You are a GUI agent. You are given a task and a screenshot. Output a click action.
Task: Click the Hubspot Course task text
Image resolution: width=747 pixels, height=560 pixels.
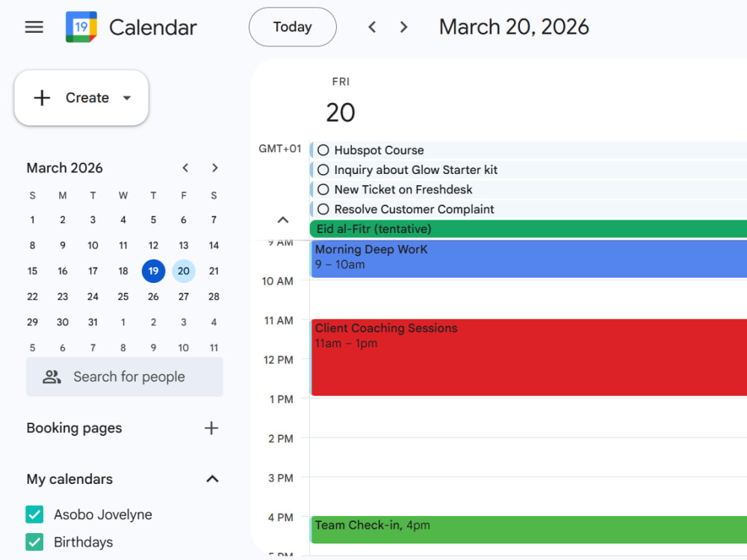click(379, 151)
